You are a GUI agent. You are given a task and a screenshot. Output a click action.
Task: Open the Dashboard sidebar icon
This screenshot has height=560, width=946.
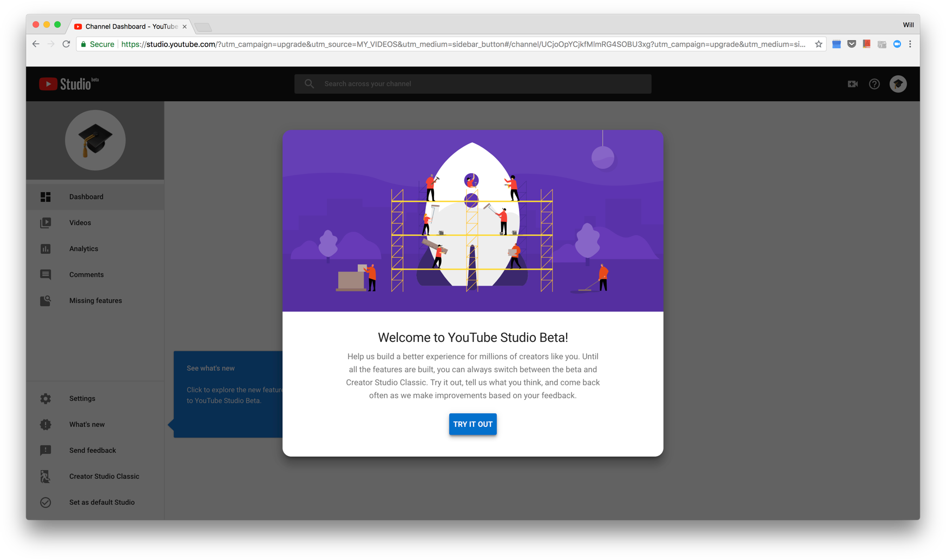coord(45,197)
